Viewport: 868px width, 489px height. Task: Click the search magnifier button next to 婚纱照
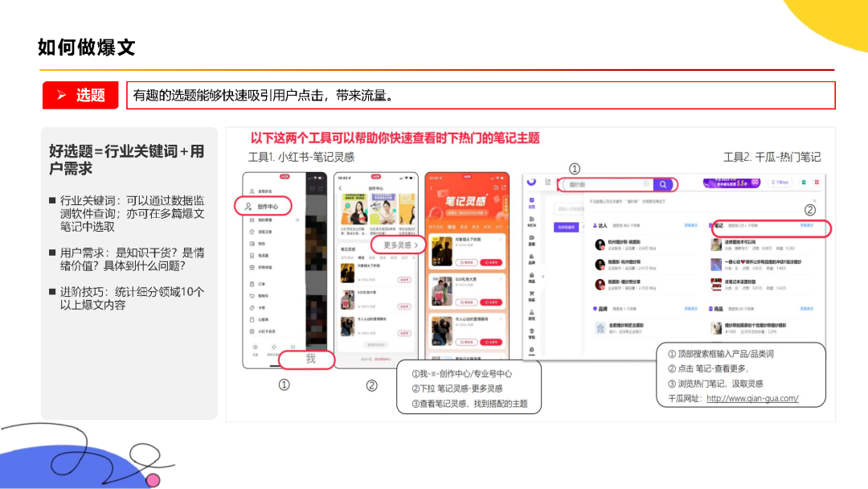662,185
